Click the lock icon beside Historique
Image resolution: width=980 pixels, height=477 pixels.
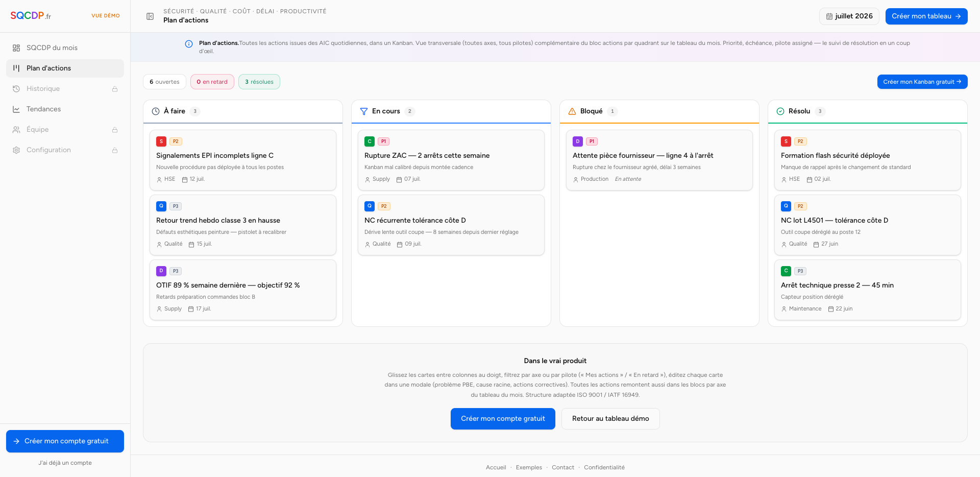click(x=115, y=89)
